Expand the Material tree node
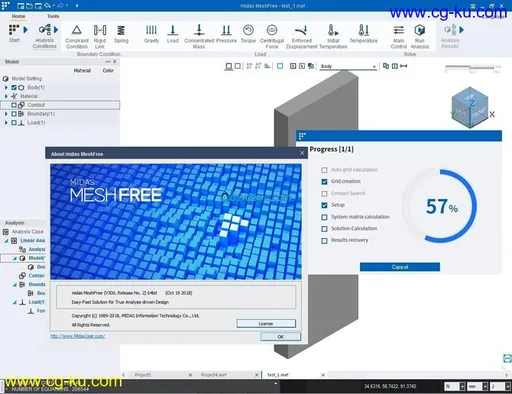512x394 pixels. [x=6, y=96]
